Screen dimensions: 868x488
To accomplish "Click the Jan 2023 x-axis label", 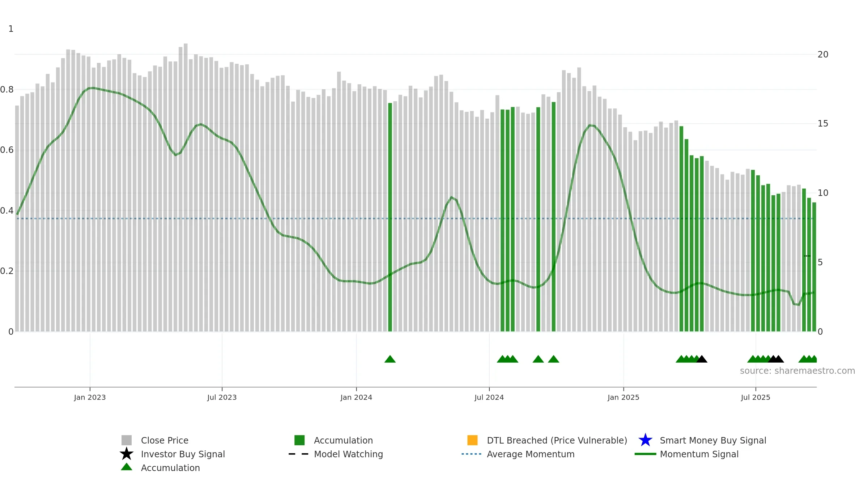I will pos(90,397).
